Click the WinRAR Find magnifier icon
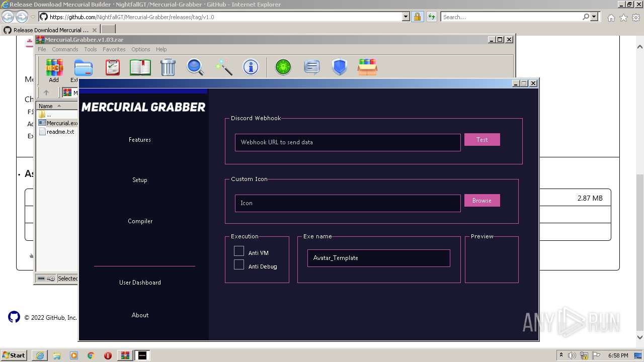644x362 pixels. [195, 67]
